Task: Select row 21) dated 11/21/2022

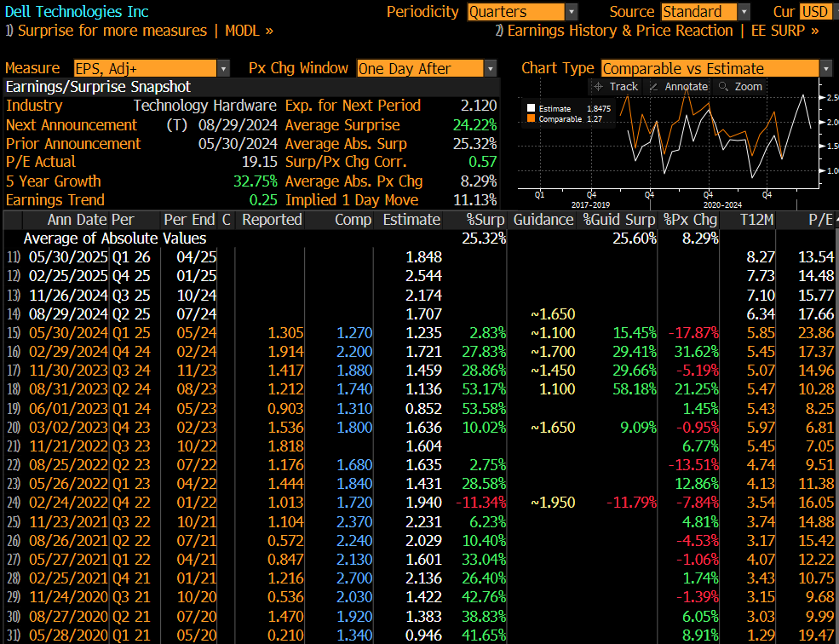Action: pyautogui.click(x=419, y=446)
